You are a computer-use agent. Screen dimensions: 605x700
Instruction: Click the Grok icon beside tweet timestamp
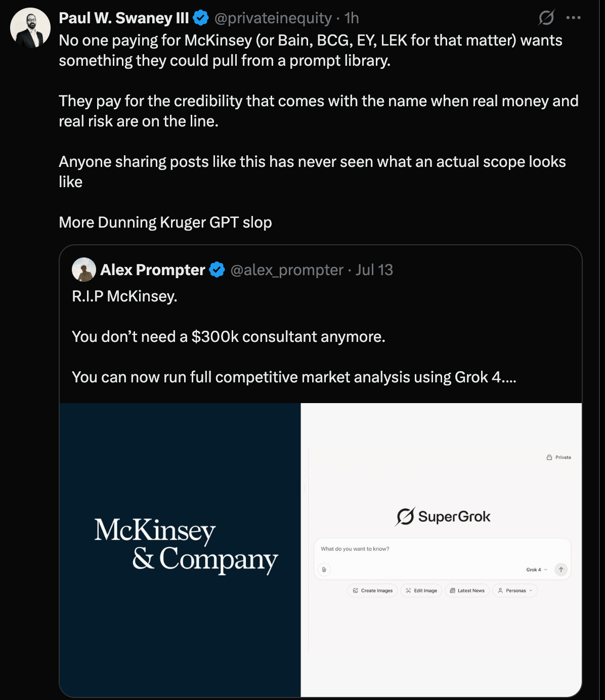[546, 18]
